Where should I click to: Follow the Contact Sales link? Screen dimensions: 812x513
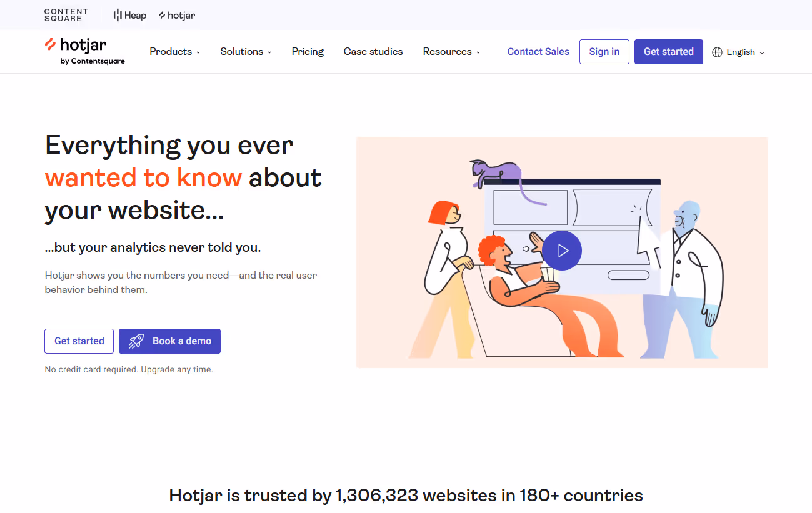tap(538, 52)
